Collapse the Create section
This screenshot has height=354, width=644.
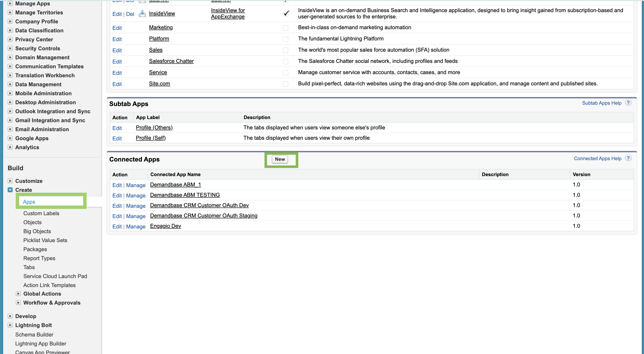tap(10, 190)
